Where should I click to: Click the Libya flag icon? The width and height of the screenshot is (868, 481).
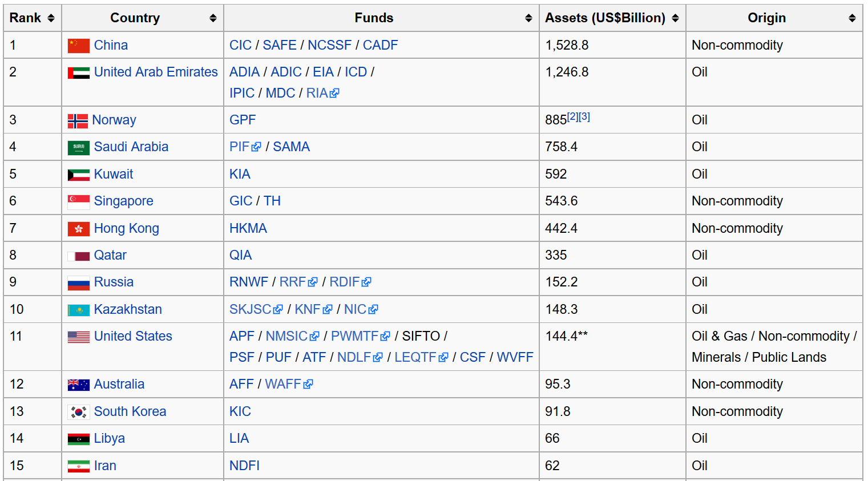coord(78,439)
